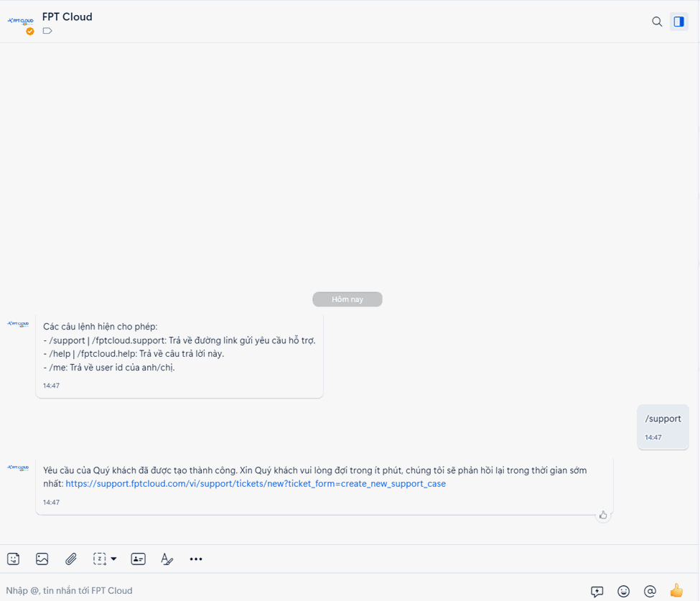Click the FPT Cloud avatar in header
The width and height of the screenshot is (700, 601).
(21, 22)
